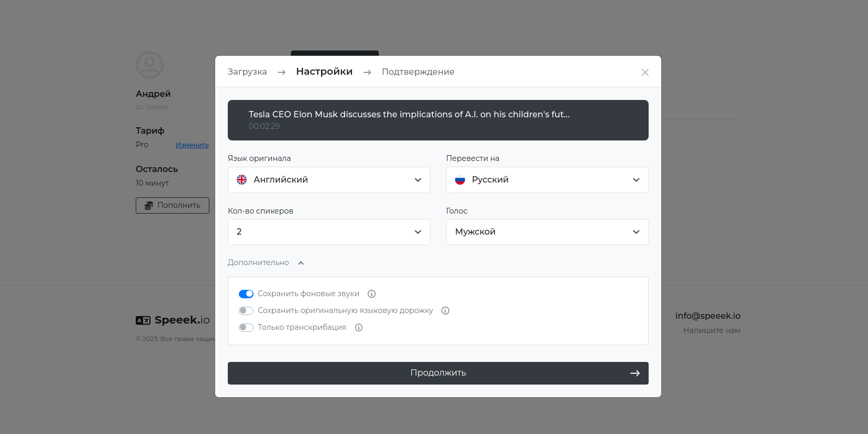Open the Перевести на language dropdown

[x=547, y=180]
